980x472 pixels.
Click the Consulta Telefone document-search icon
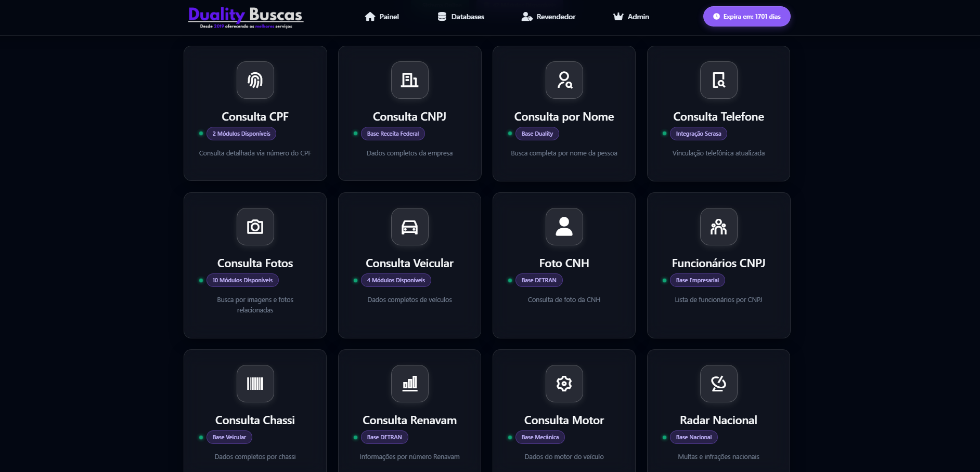pyautogui.click(x=718, y=80)
